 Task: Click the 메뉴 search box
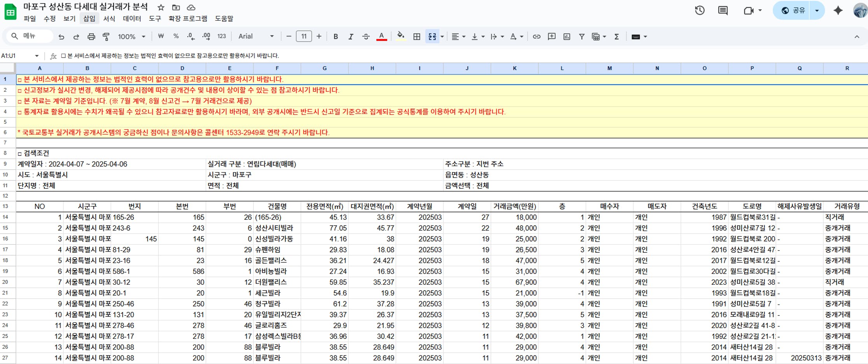(30, 36)
